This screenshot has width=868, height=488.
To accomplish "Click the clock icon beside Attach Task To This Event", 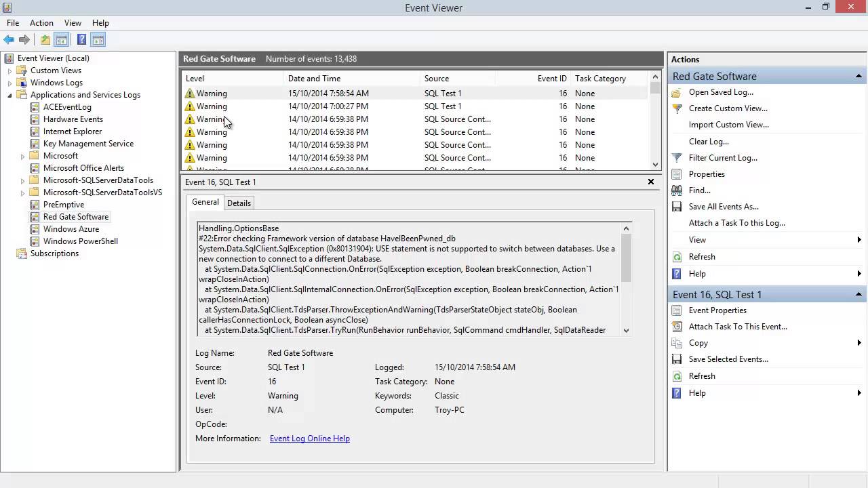I will click(677, 327).
